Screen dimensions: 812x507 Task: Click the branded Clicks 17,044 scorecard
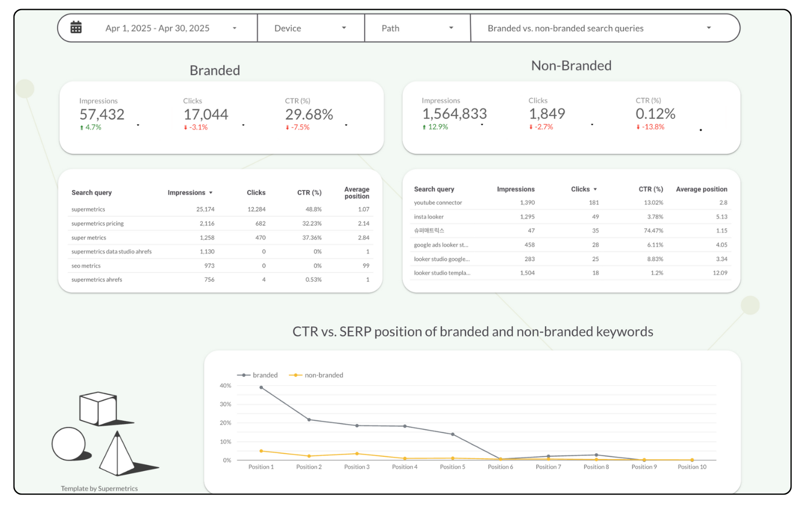pos(205,115)
